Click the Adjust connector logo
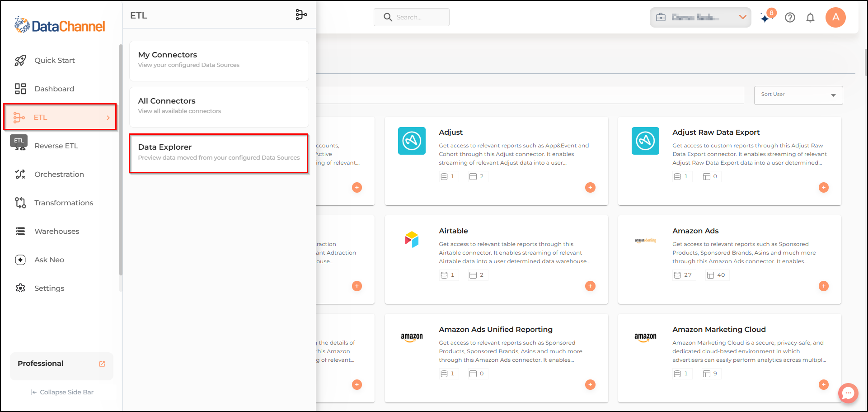The height and width of the screenshot is (412, 868). (x=412, y=141)
